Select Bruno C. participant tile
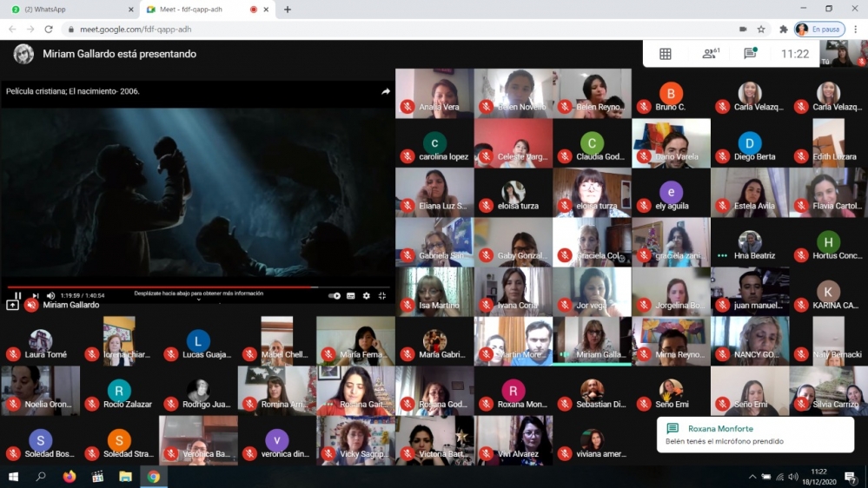 pos(671,93)
